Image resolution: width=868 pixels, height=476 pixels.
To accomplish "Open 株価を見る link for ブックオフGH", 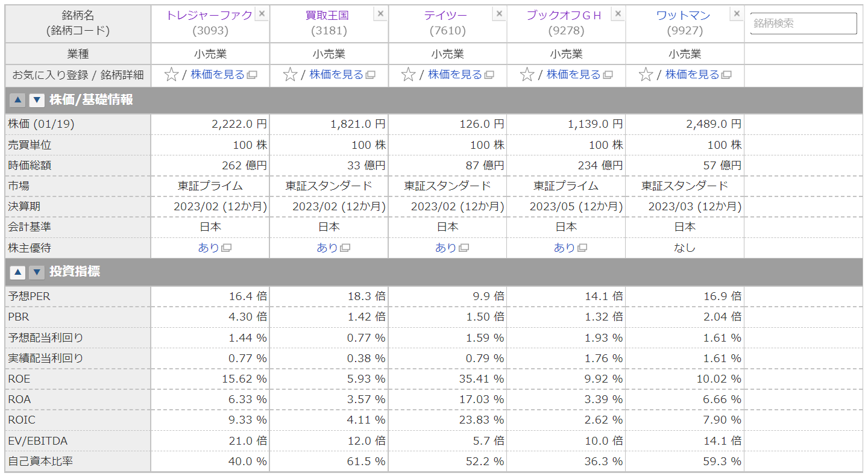I will click(x=580, y=75).
